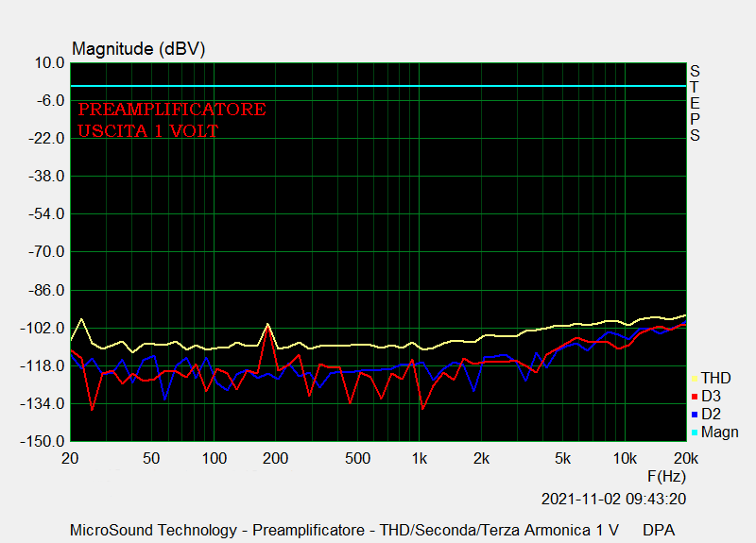The width and height of the screenshot is (756, 543).
Task: Click the -6.0 y-axis value
Action: 51,101
